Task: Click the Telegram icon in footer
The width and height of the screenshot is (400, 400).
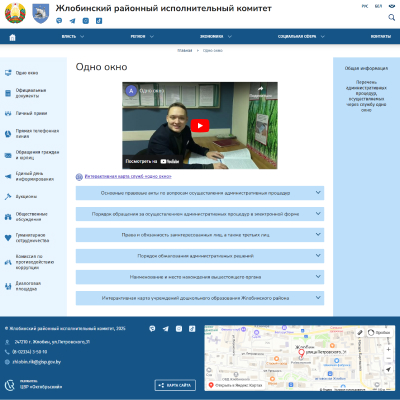Action: (x=166, y=329)
